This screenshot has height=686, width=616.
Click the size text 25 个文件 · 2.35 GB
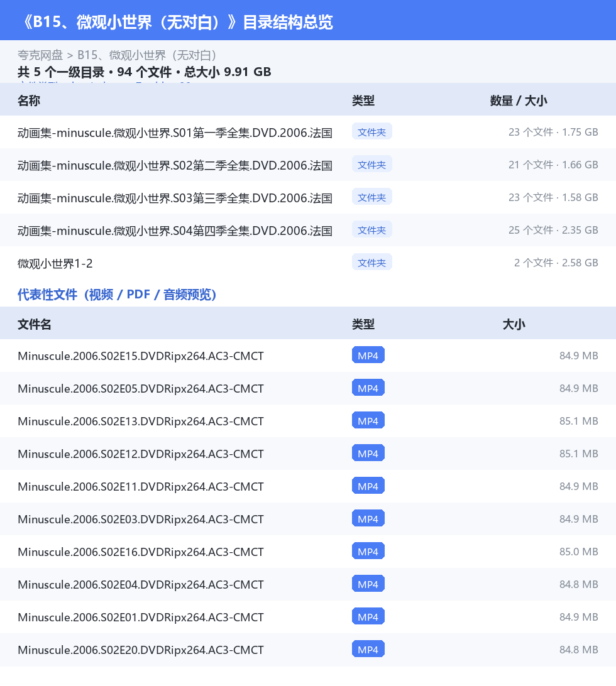point(553,230)
